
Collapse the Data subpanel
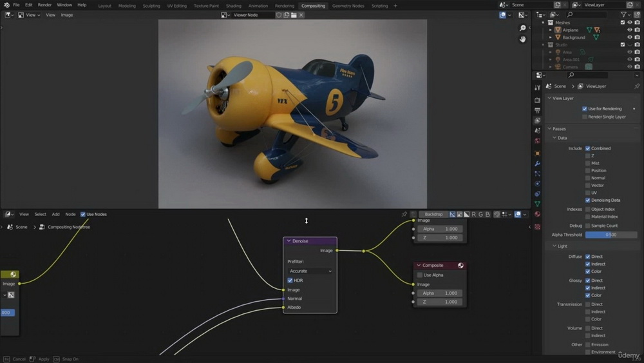(554, 138)
